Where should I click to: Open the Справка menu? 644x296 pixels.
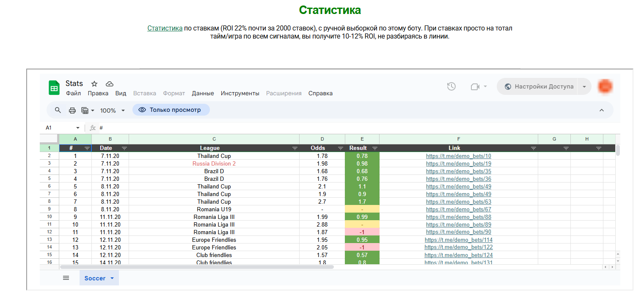320,93
